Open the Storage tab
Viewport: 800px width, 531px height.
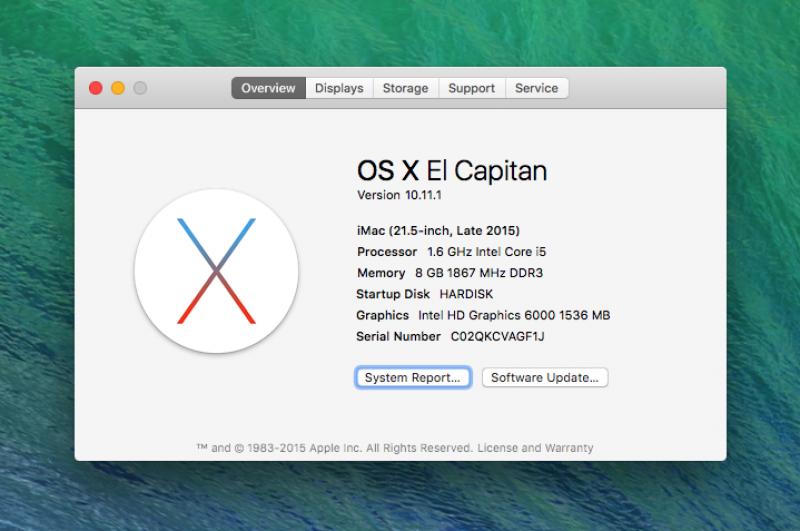(406, 88)
